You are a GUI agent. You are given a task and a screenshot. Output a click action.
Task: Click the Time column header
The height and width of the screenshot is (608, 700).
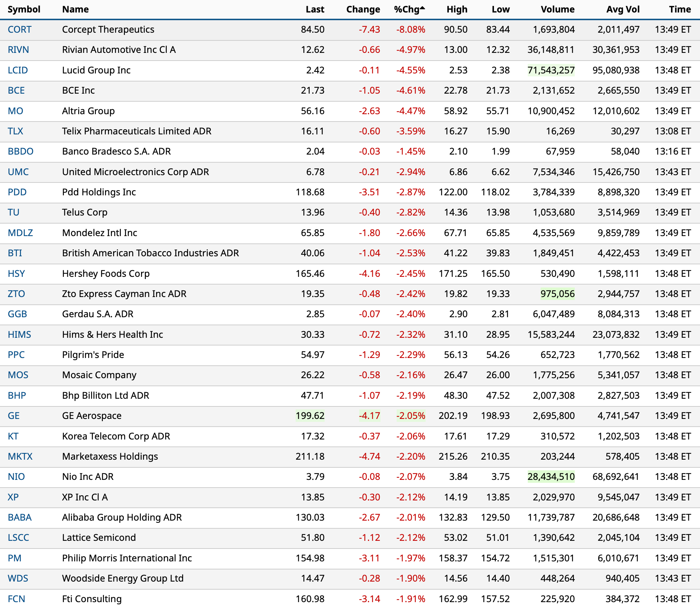tap(679, 10)
